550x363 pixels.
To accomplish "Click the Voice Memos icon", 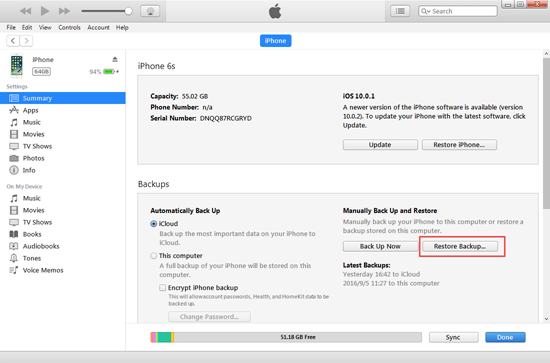I will pos(14,270).
